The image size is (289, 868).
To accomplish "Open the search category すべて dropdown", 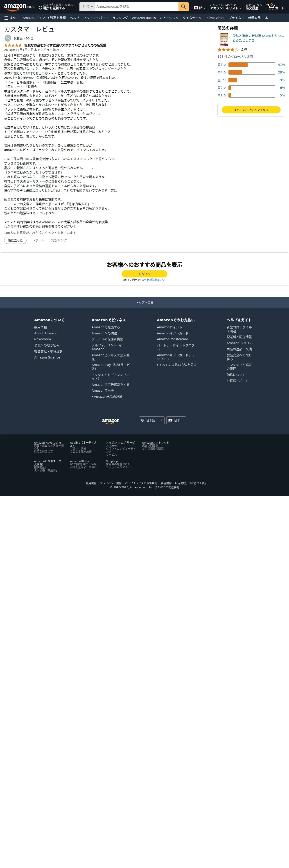I will pyautogui.click(x=87, y=7).
